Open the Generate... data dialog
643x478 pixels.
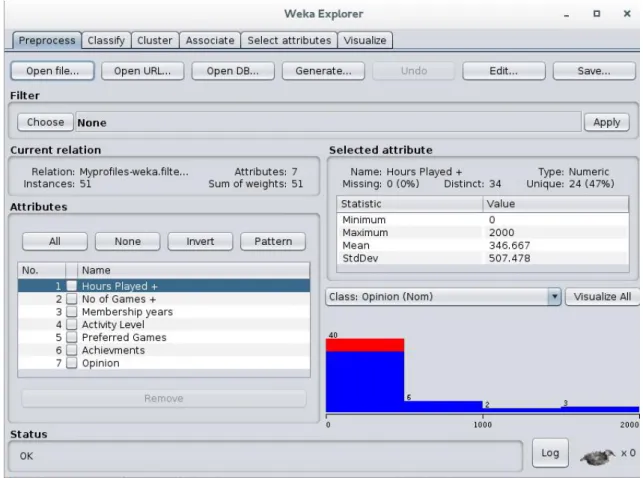pos(324,71)
